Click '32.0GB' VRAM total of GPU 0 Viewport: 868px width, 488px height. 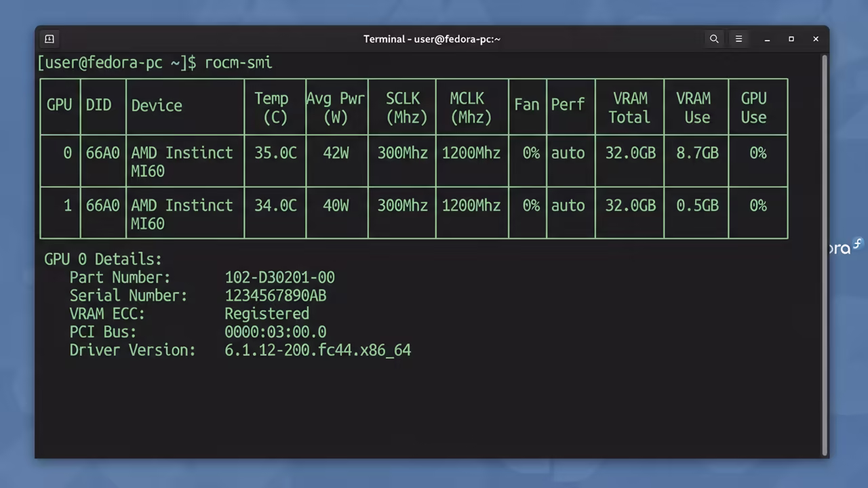tap(631, 153)
